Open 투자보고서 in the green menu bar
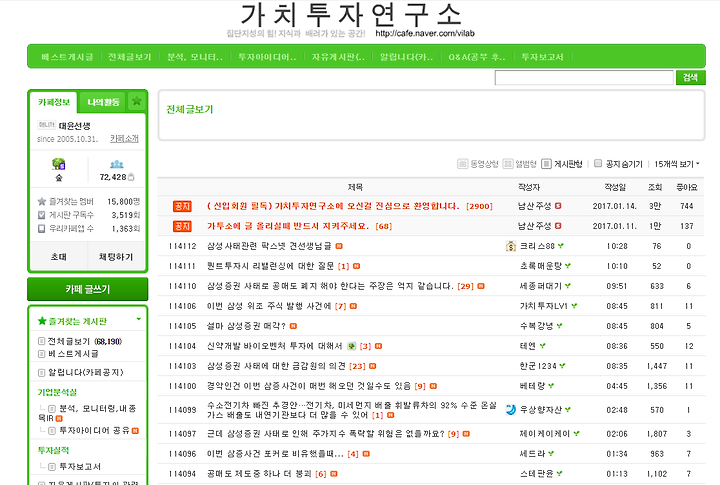This screenshot has height=485, width=720. pos(542,57)
